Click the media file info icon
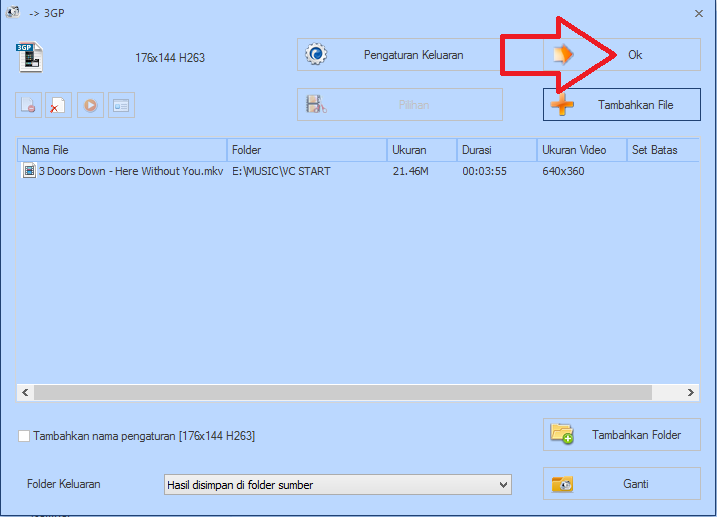 tap(121, 105)
